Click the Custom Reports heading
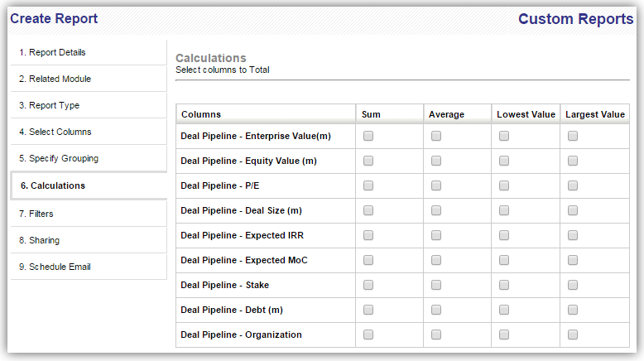Viewport: 644px width, 361px height. point(575,19)
